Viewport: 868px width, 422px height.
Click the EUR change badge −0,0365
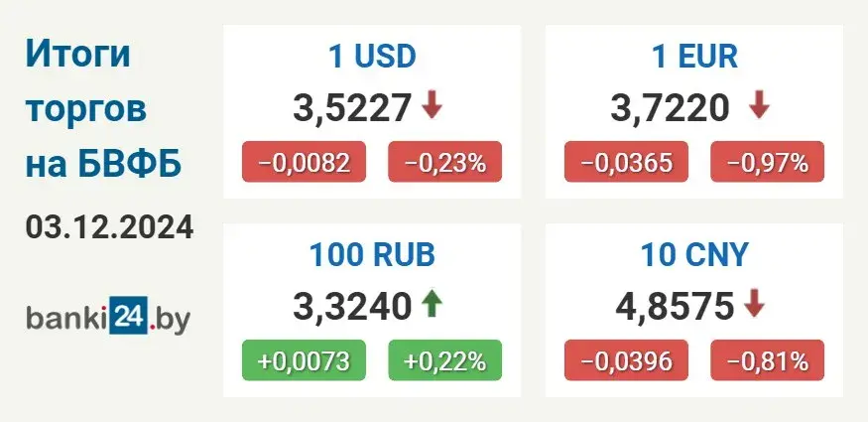click(626, 163)
